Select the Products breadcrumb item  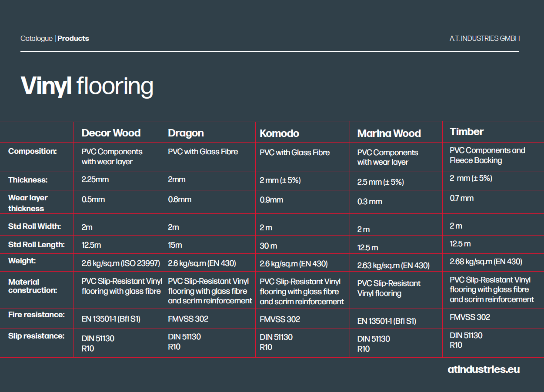point(73,39)
